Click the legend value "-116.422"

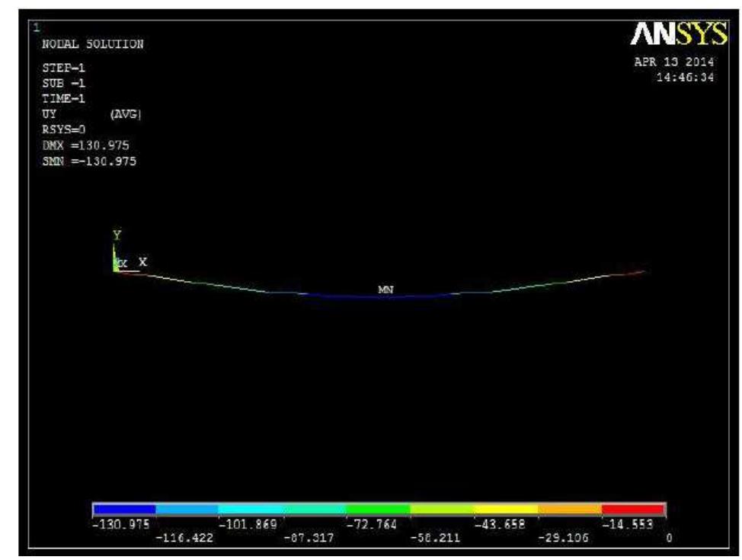[184, 538]
